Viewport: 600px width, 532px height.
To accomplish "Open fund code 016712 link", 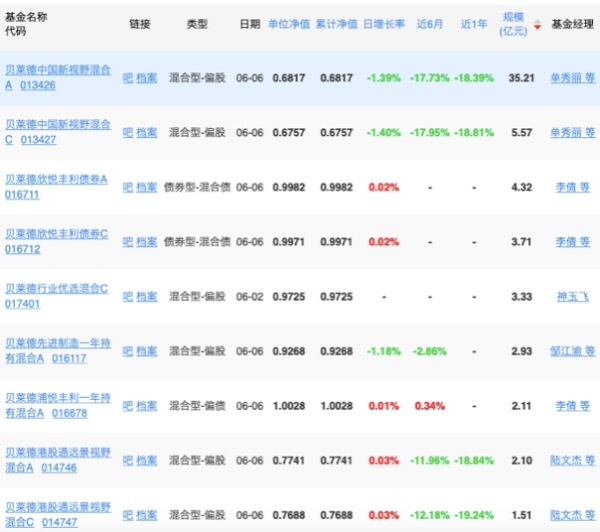I will point(23,249).
